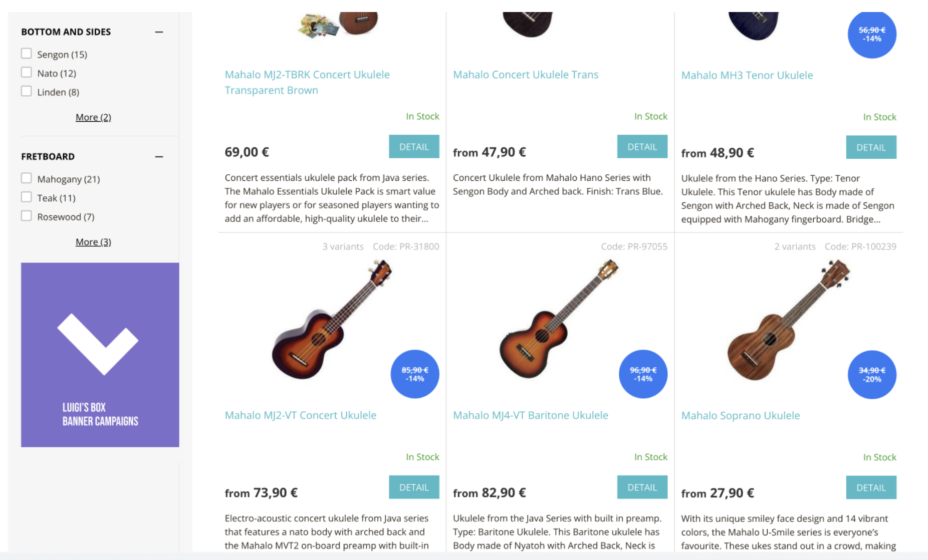Open the Mahalo MJ4-VT Baritone Ukulele image
Screen dimensions: 928x560
559,321
